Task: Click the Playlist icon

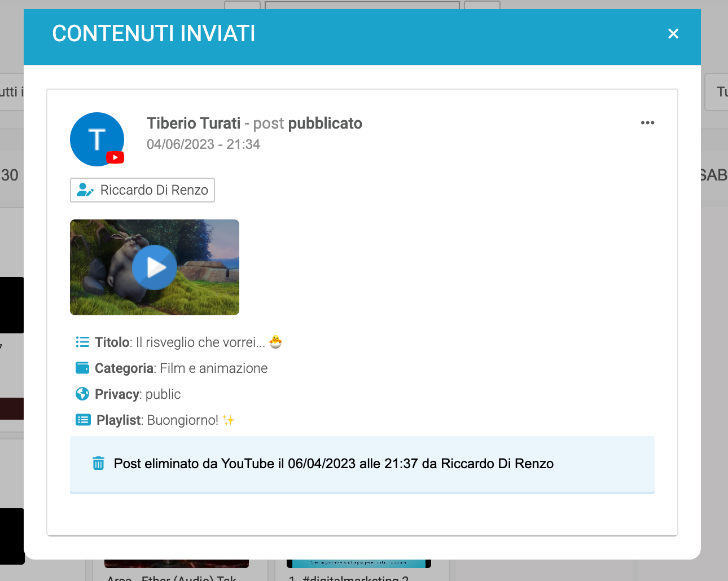Action: tap(83, 420)
